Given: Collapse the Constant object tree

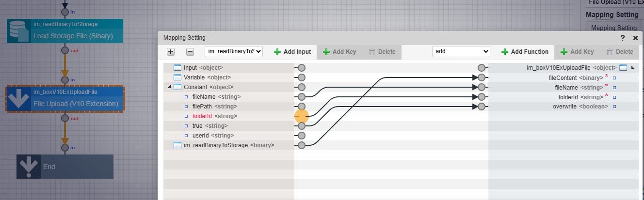Looking at the screenshot, I should 169,87.
